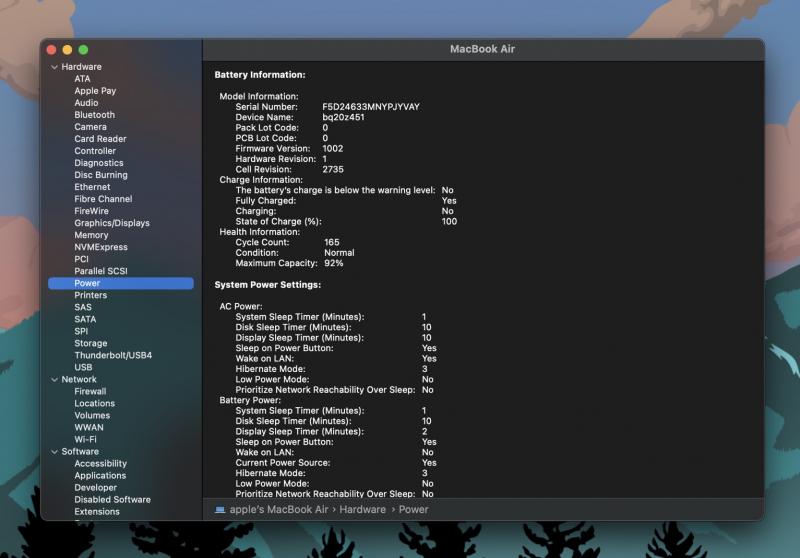Click the Condition value Normal
The width and height of the screenshot is (800, 558).
coord(339,253)
